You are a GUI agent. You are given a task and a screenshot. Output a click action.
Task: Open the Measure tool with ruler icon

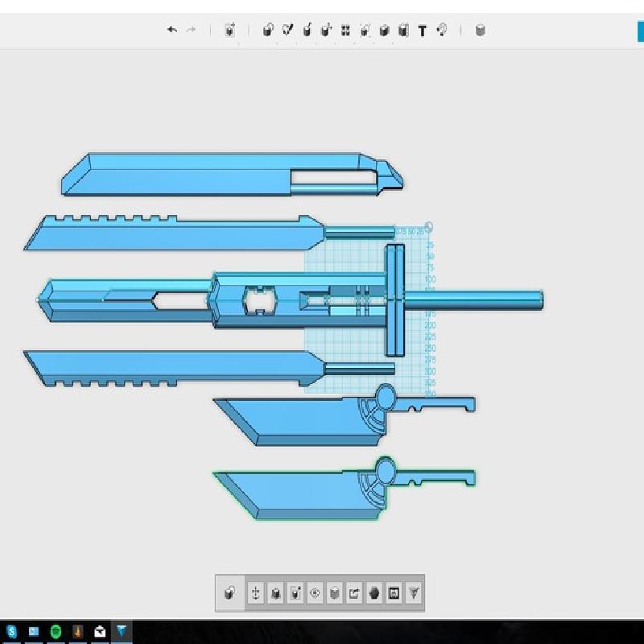click(403, 30)
